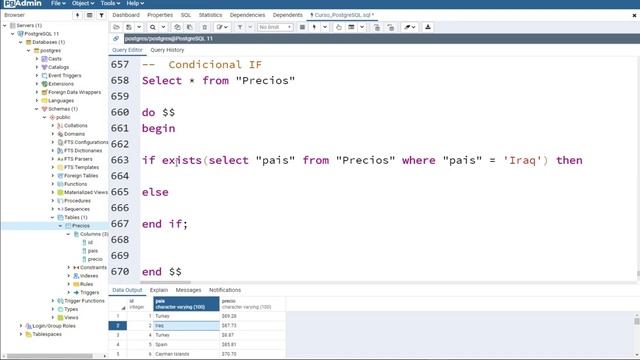The width and height of the screenshot is (640, 360).
Task: Click the Browser panel view data grid icon
Action: click(89, 15)
